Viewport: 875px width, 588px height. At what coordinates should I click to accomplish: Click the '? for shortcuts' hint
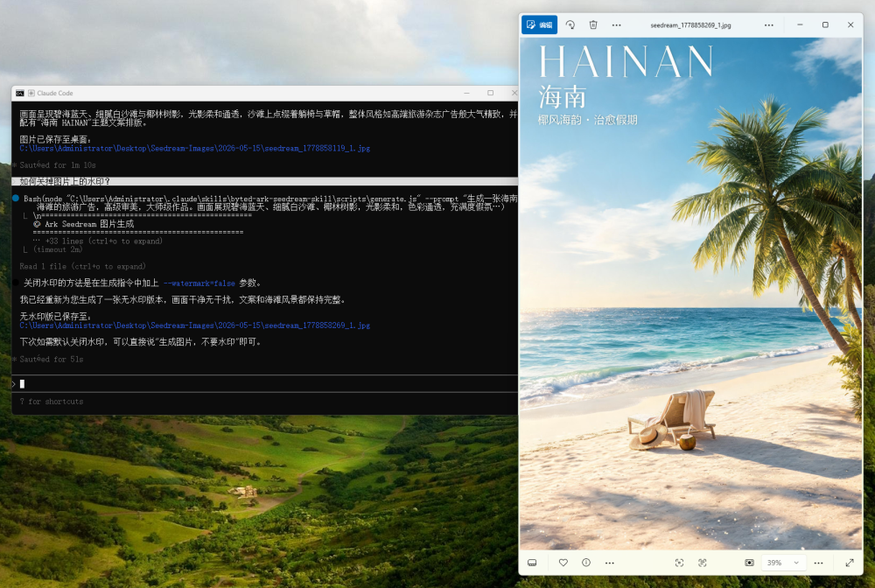[52, 402]
